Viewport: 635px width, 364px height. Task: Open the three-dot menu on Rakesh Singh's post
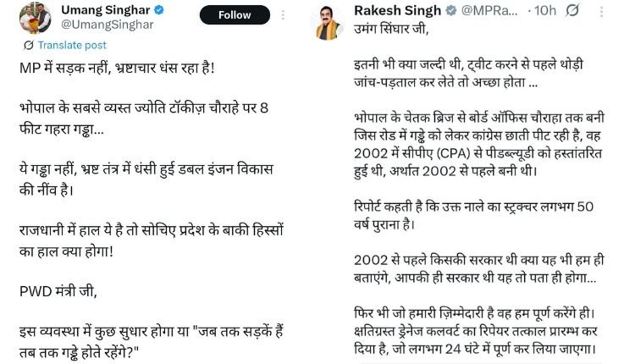(x=601, y=12)
